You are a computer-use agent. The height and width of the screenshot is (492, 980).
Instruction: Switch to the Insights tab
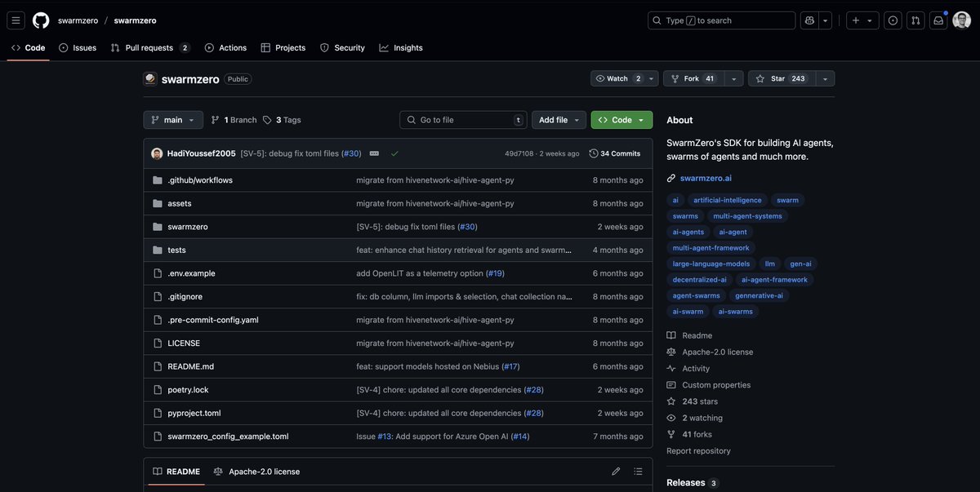pos(401,47)
